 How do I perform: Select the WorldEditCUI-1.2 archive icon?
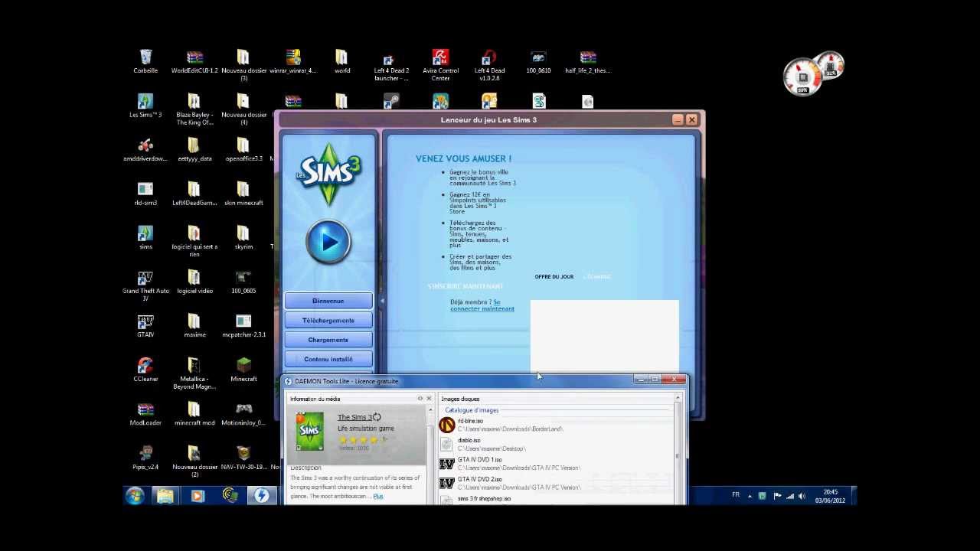[194, 62]
